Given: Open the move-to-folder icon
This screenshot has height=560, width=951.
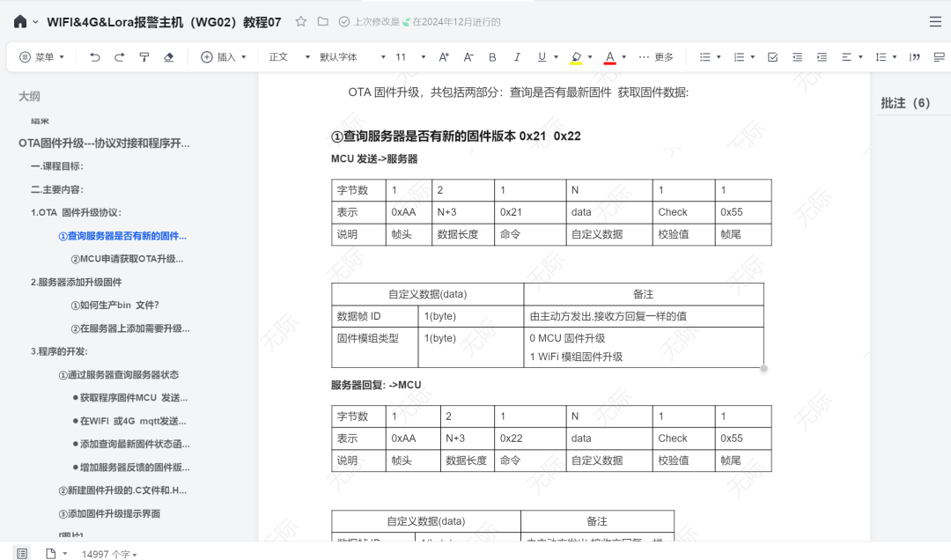Looking at the screenshot, I should tap(322, 22).
